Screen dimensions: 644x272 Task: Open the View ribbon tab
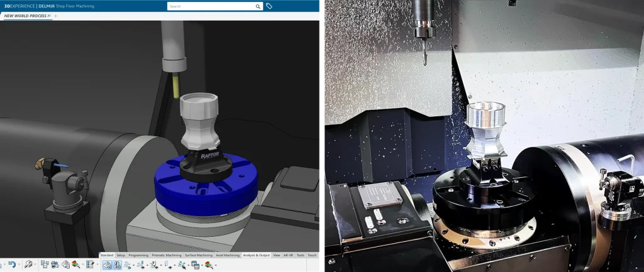point(277,255)
